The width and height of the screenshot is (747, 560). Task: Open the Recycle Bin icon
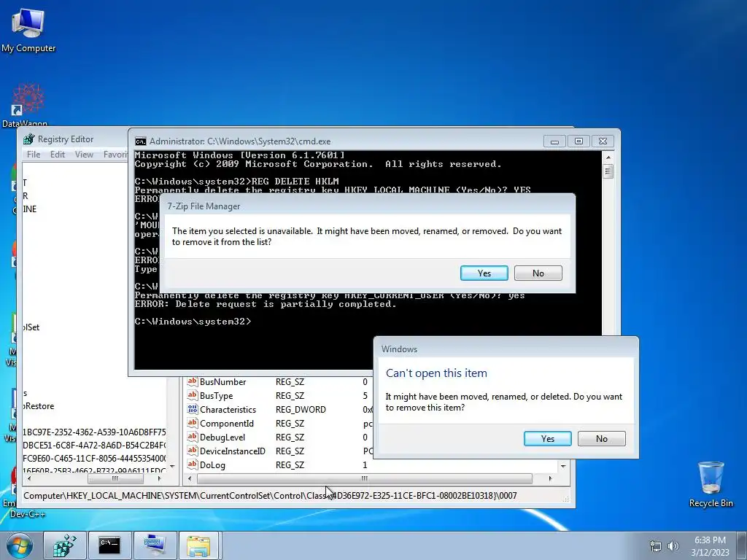pyautogui.click(x=711, y=483)
